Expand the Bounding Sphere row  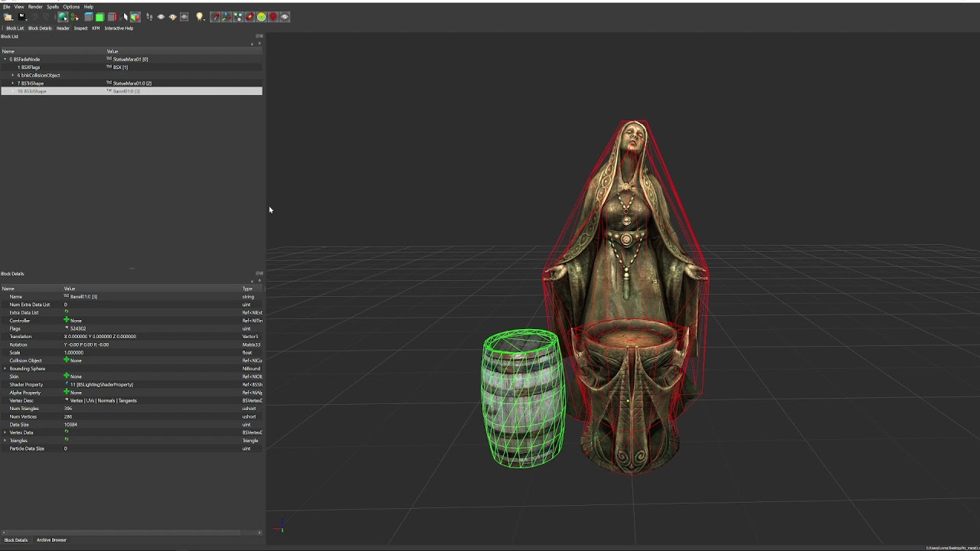tap(5, 369)
